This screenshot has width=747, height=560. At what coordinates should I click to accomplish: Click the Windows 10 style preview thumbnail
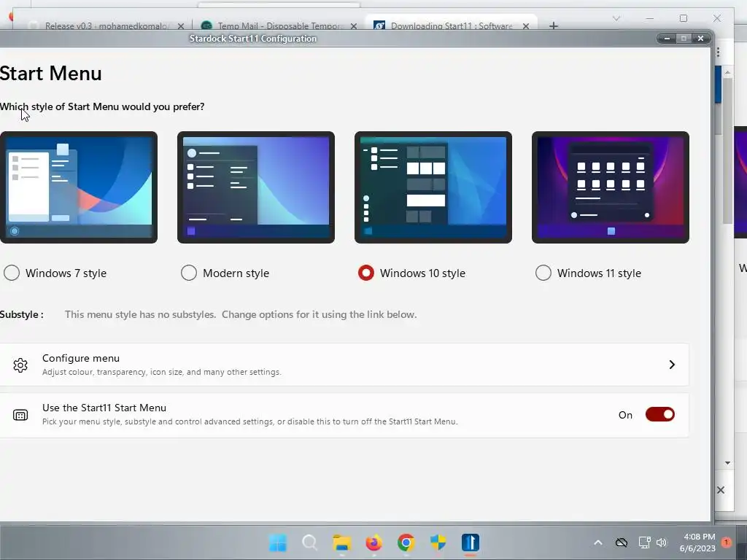pyautogui.click(x=433, y=187)
